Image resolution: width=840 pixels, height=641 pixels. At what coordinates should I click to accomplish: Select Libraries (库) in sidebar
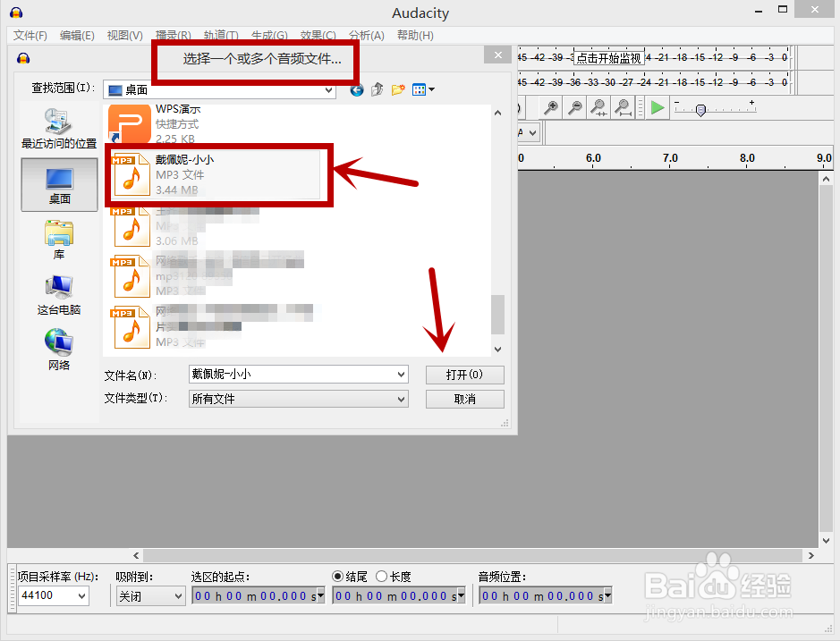pos(59,240)
